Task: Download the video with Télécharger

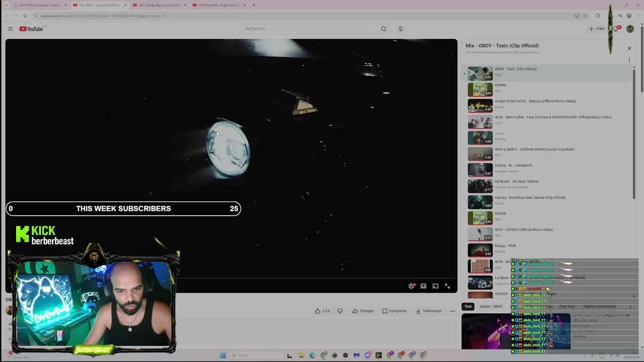Action: tap(429, 311)
